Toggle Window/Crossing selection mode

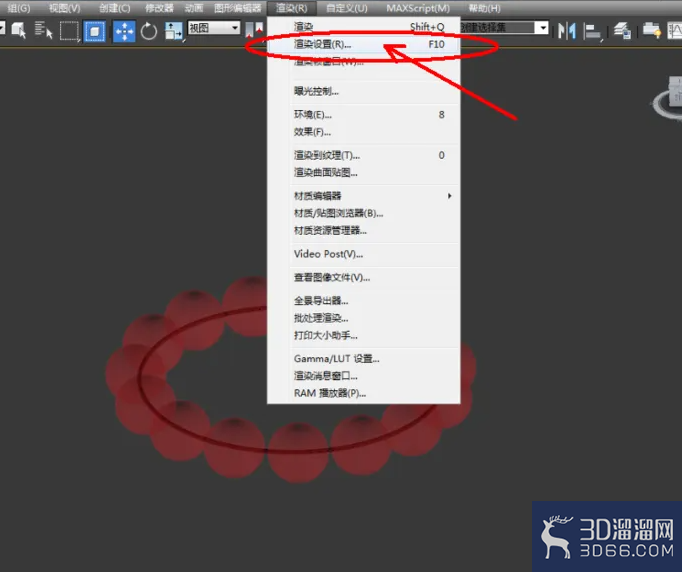coord(95,31)
